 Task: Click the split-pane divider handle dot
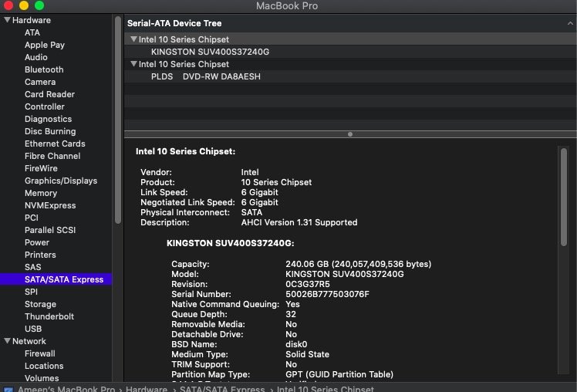tap(350, 134)
